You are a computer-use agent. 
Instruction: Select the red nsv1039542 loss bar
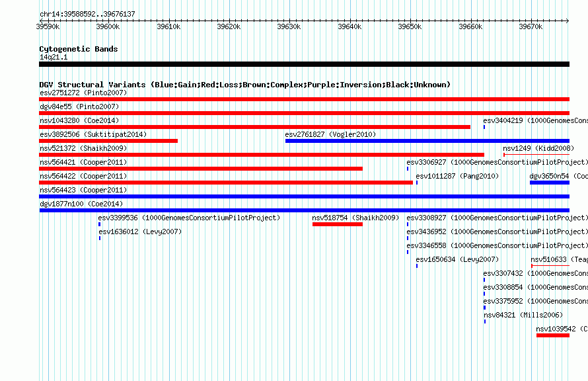[553, 335]
